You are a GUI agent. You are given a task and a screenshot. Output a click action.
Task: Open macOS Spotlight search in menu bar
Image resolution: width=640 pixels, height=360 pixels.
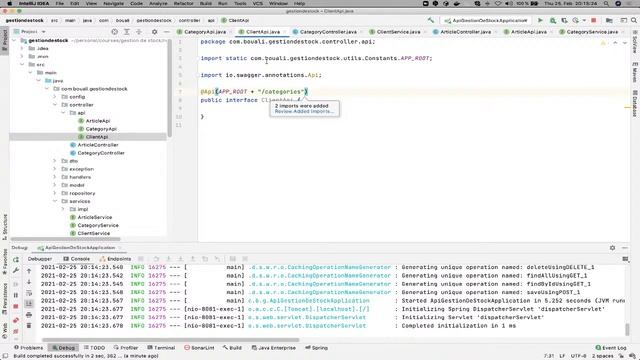[x=606, y=3]
